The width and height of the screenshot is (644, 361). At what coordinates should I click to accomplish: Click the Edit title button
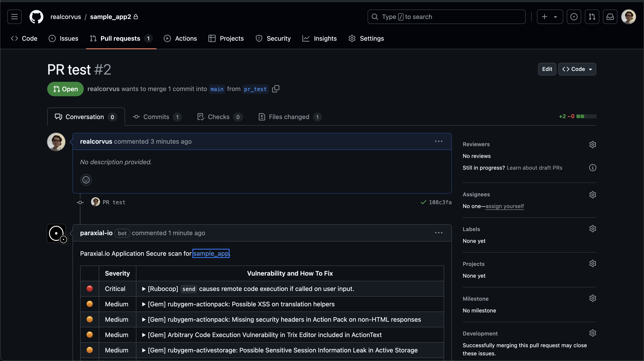coord(547,69)
